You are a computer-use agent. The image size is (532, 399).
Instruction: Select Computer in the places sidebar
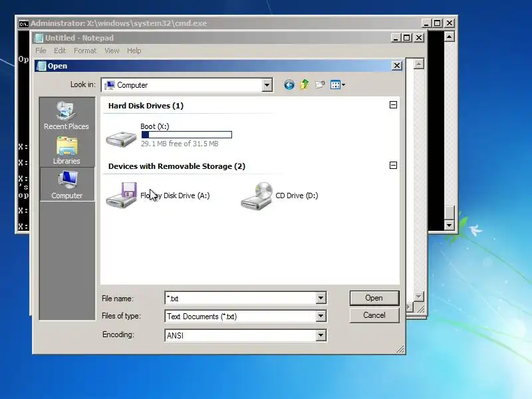pyautogui.click(x=67, y=185)
